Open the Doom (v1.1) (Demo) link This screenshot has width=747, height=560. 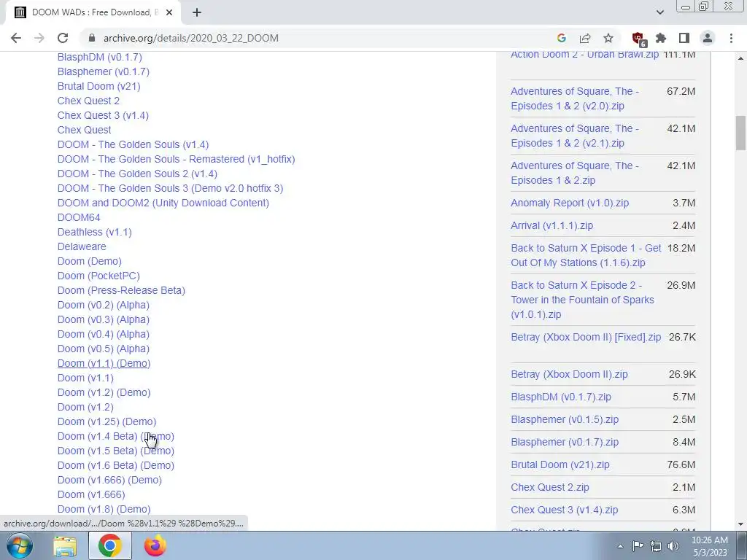coord(104,363)
